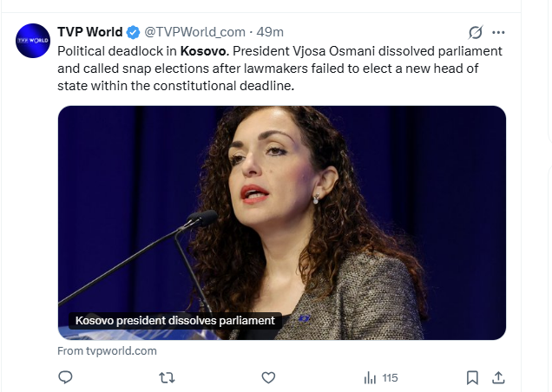Expand the more options ellipsis menu
The image size is (552, 392).
(498, 33)
